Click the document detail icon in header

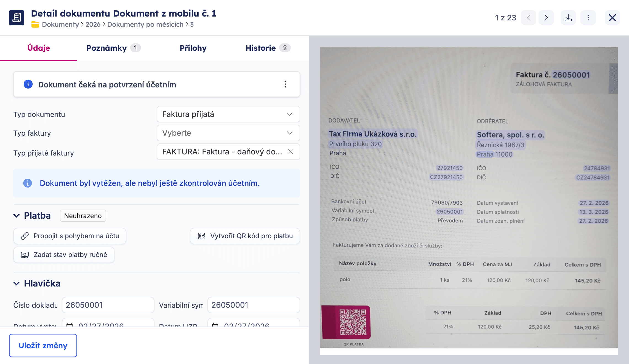coord(17,18)
